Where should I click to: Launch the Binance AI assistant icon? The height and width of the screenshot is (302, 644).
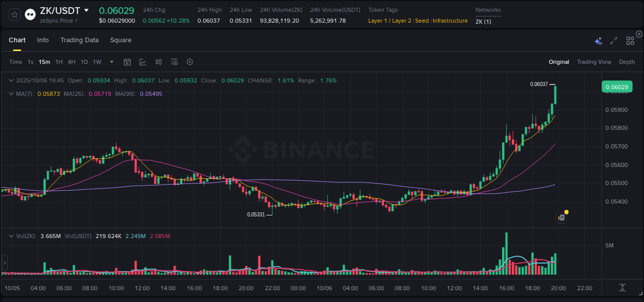pyautogui.click(x=598, y=40)
